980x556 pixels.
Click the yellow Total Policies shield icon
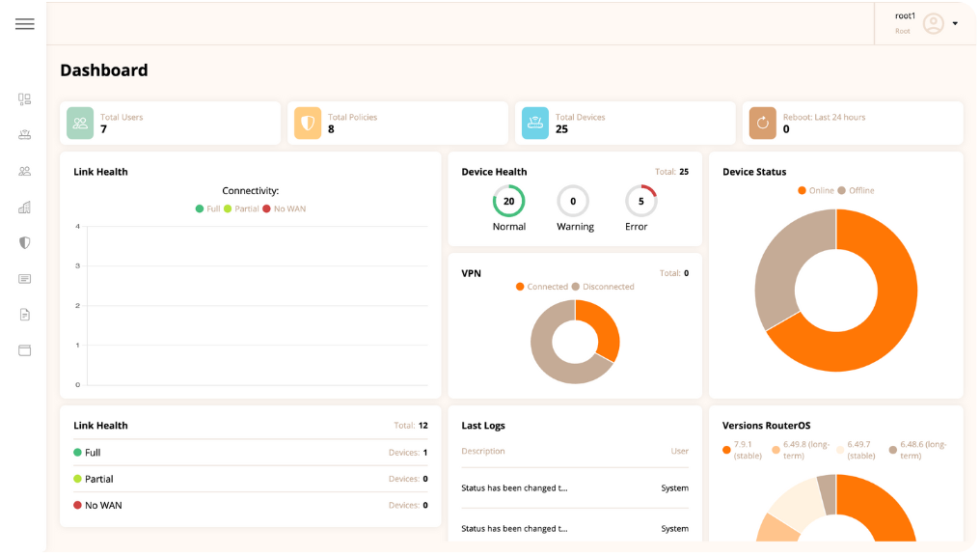308,124
